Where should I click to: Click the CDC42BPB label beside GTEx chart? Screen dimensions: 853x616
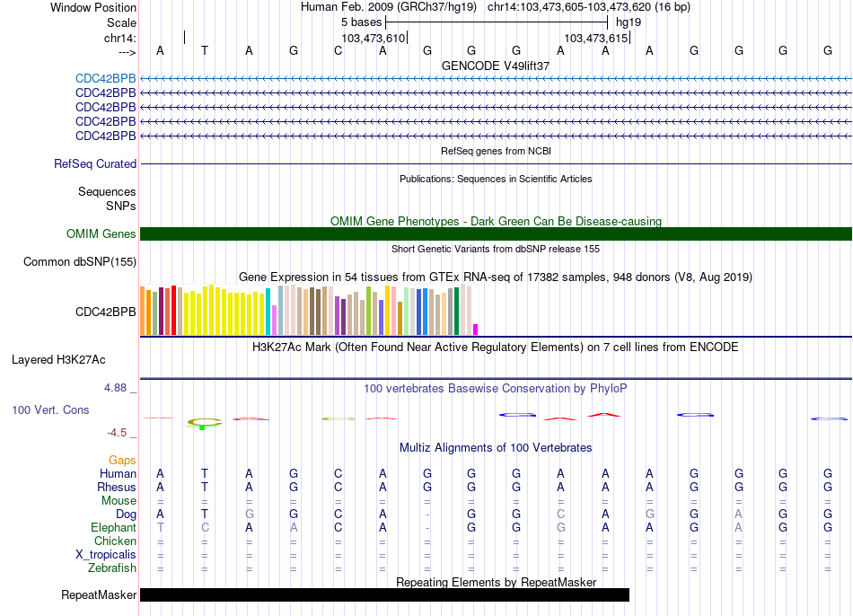(x=106, y=312)
